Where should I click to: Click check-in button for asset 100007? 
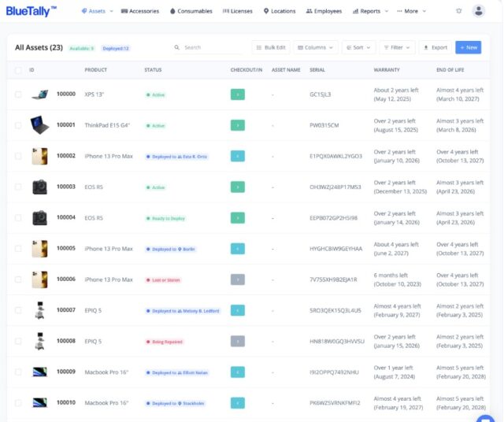point(238,310)
